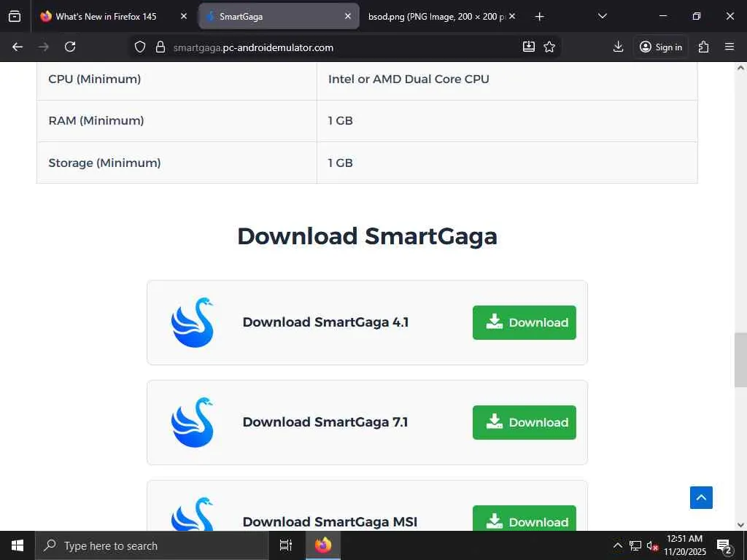The width and height of the screenshot is (747, 560).
Task: Jump back to top of page
Action: (701, 497)
